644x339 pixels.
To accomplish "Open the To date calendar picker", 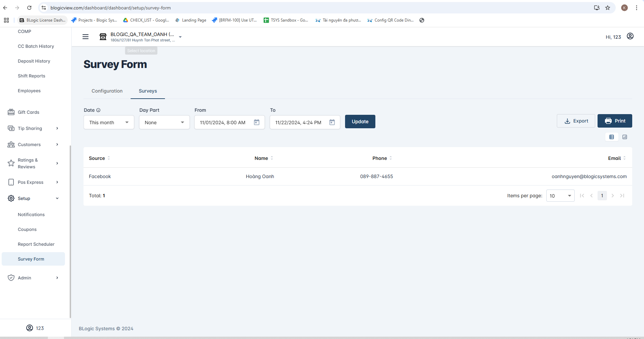I will point(332,122).
